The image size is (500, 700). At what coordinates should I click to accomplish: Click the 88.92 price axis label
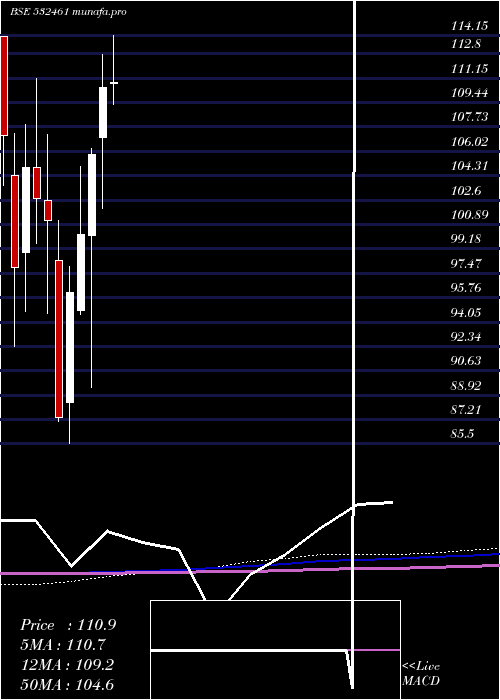coord(466,386)
